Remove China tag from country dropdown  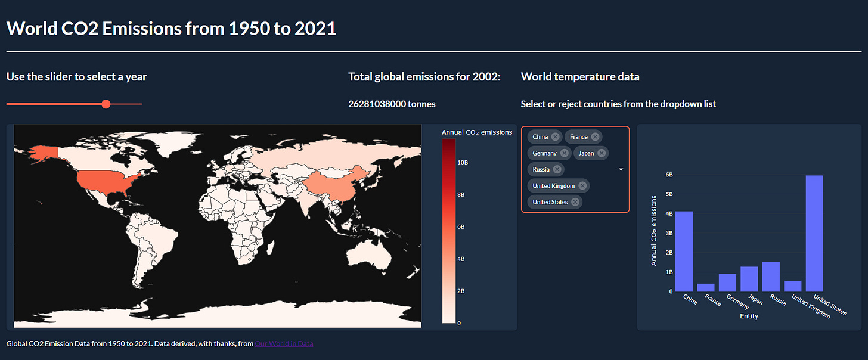coord(556,137)
